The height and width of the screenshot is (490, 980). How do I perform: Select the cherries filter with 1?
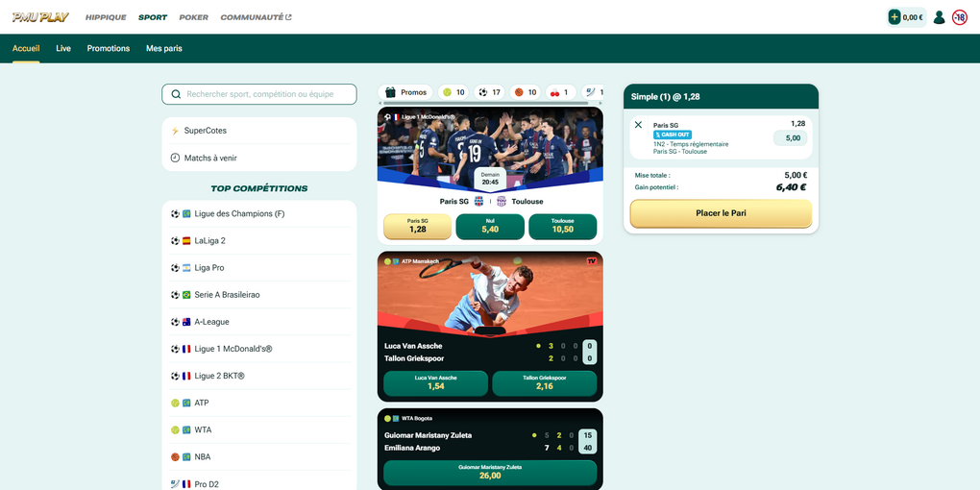(x=561, y=92)
